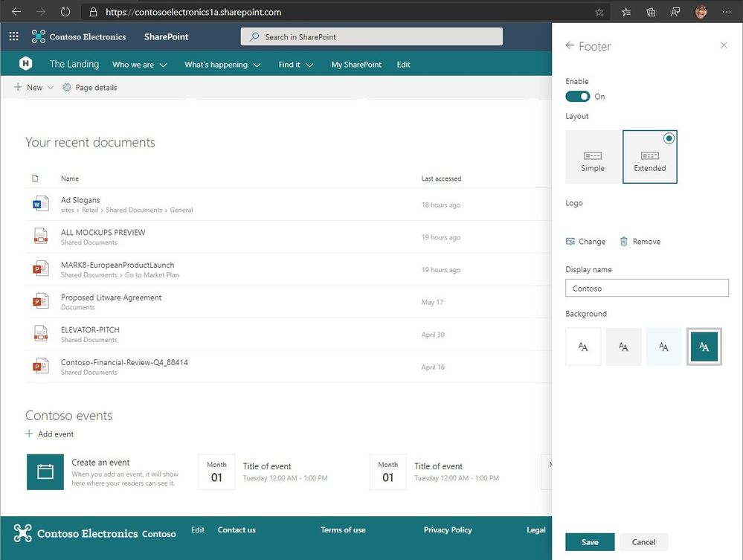Choose the white footer background swatch

[583, 347]
